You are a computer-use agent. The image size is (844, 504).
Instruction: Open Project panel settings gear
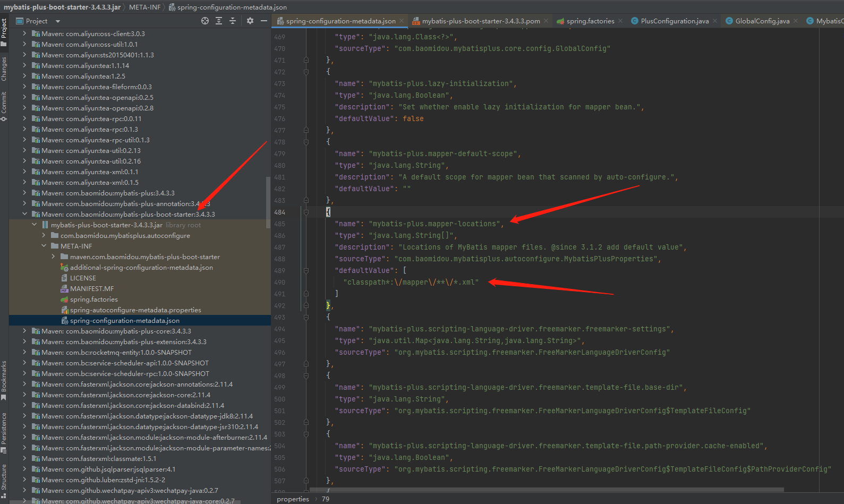click(250, 21)
